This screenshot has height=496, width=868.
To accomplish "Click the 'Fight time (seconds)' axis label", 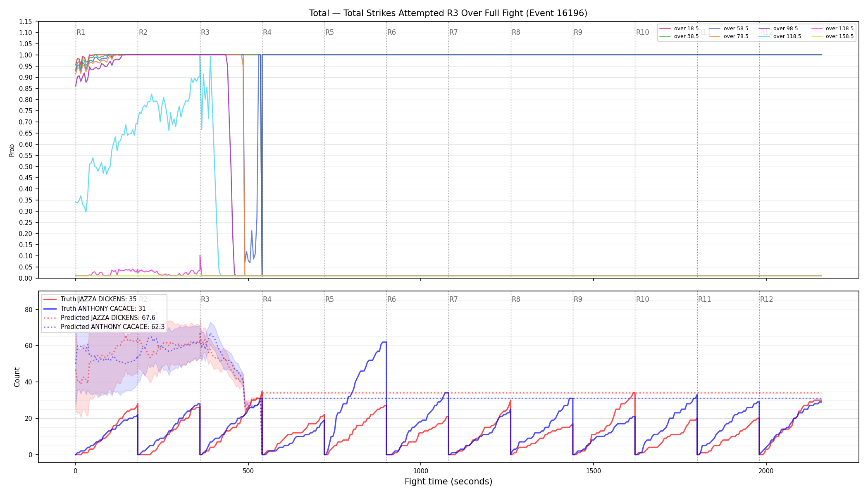I will (448, 482).
